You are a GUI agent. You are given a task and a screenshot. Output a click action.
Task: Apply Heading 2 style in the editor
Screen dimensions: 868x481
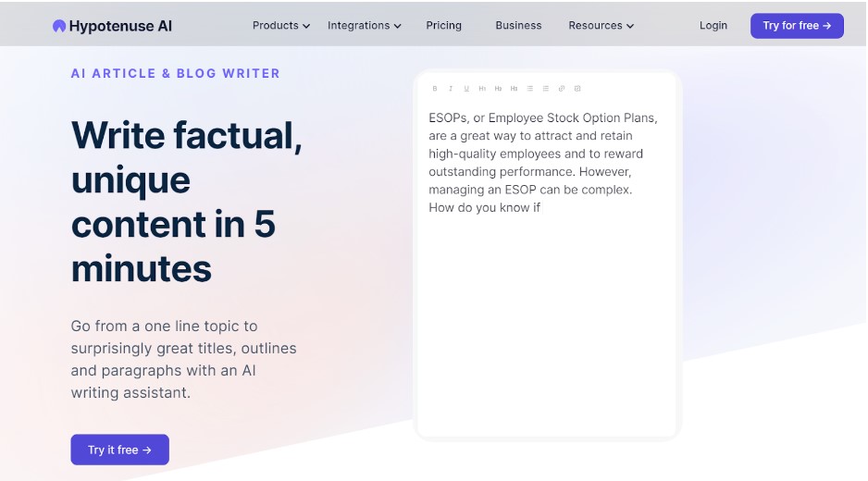pos(498,89)
